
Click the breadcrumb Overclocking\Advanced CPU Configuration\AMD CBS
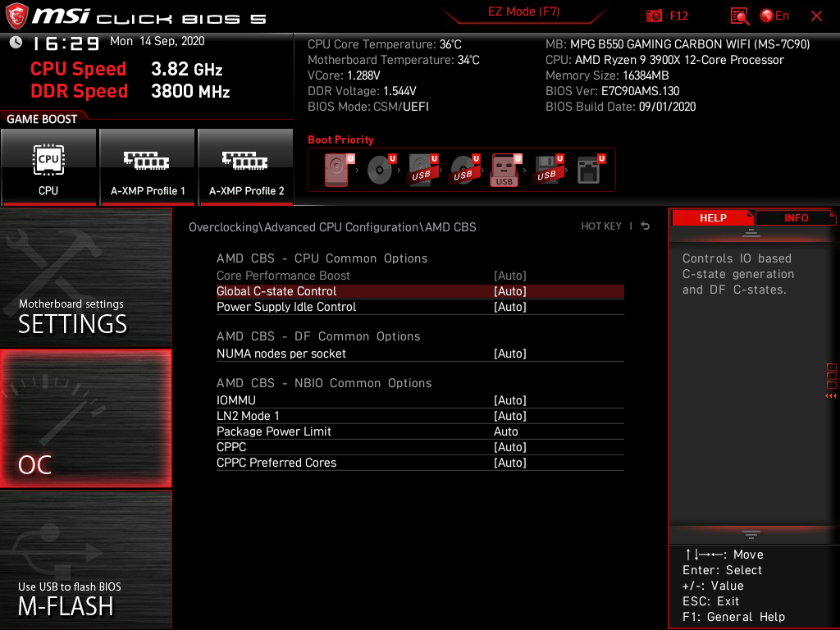pyautogui.click(x=332, y=227)
